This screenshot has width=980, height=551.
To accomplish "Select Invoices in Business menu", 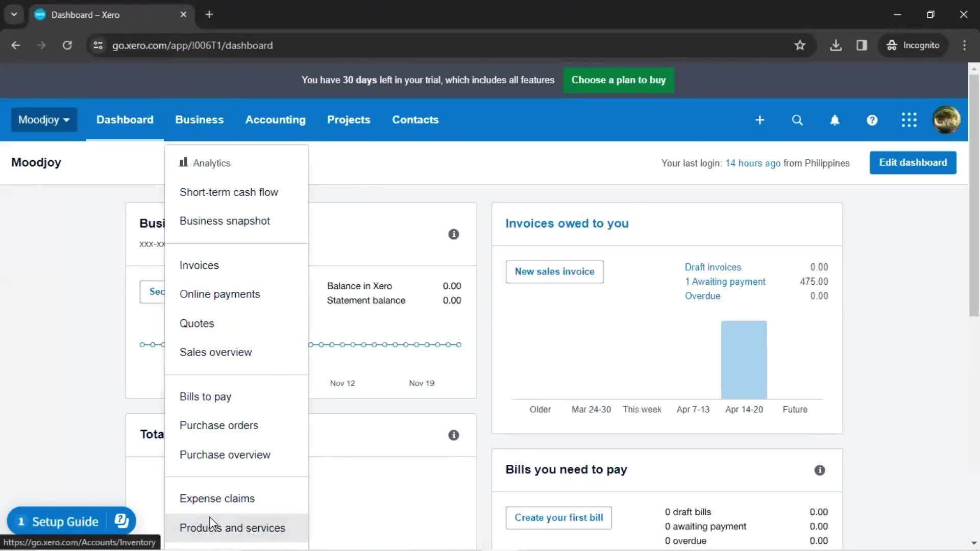I will [x=236, y=265].
